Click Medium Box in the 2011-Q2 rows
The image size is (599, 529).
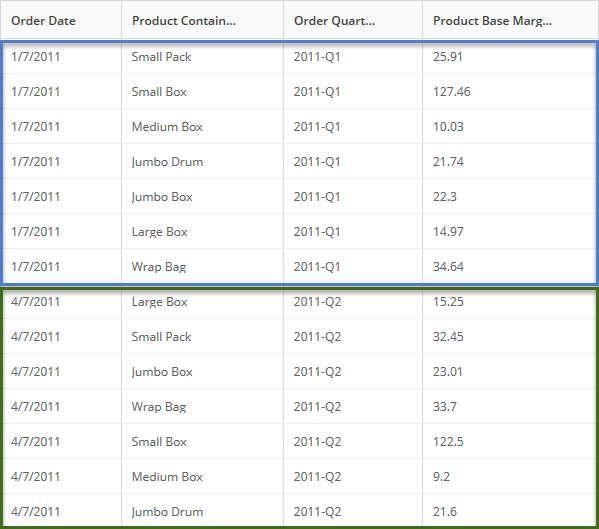click(x=167, y=477)
